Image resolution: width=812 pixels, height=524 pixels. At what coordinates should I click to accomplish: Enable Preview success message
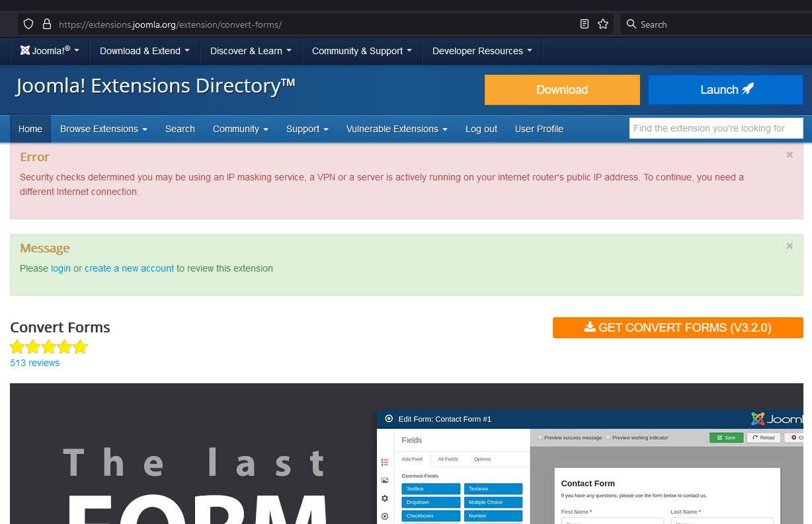tap(540, 437)
